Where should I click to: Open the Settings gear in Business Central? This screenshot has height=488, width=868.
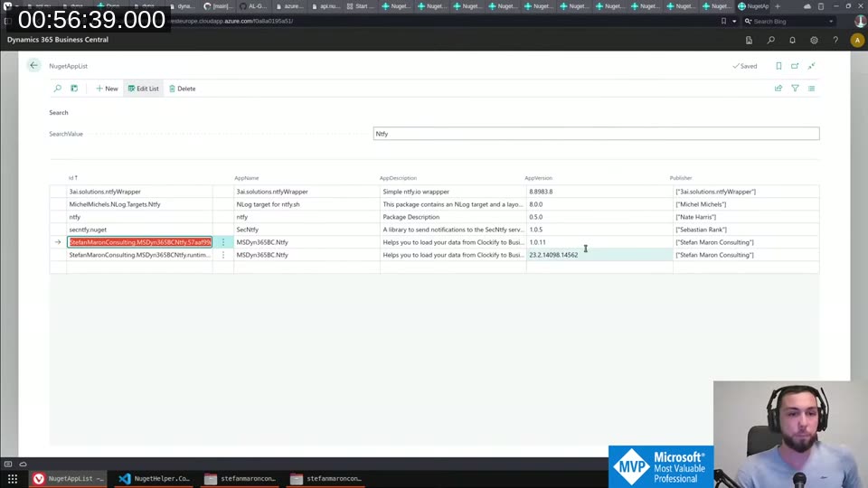click(x=814, y=41)
